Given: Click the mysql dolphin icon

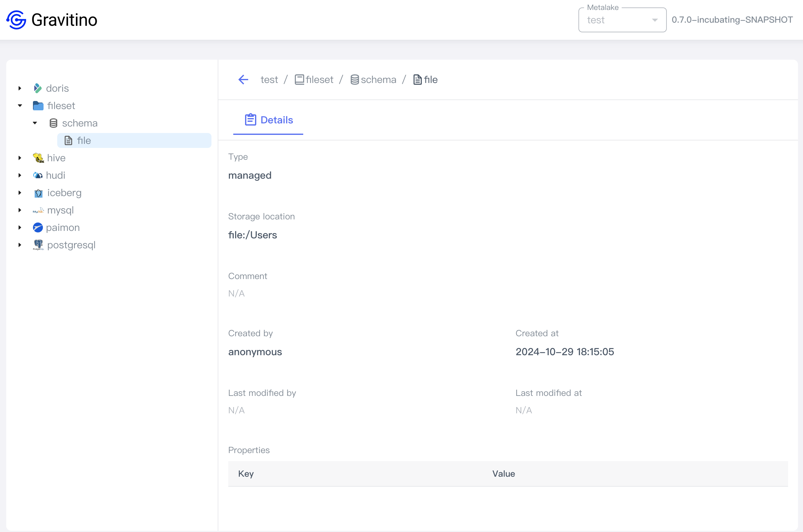Looking at the screenshot, I should coord(38,210).
